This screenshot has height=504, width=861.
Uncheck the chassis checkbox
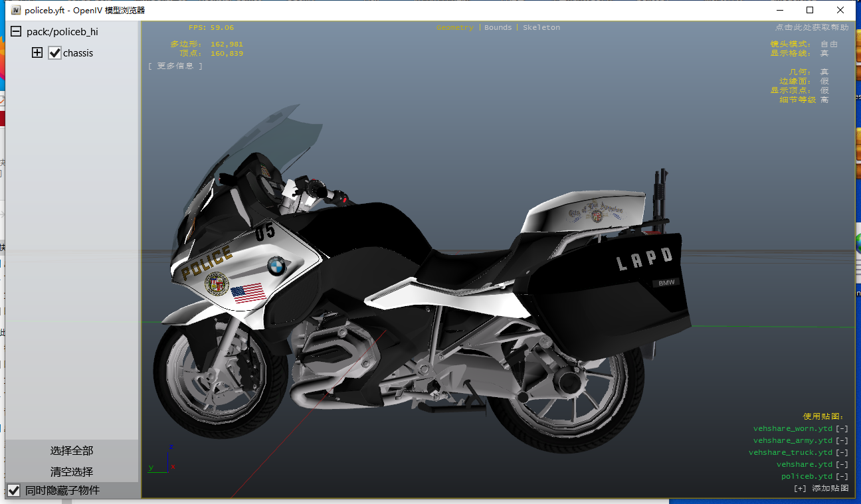(55, 53)
